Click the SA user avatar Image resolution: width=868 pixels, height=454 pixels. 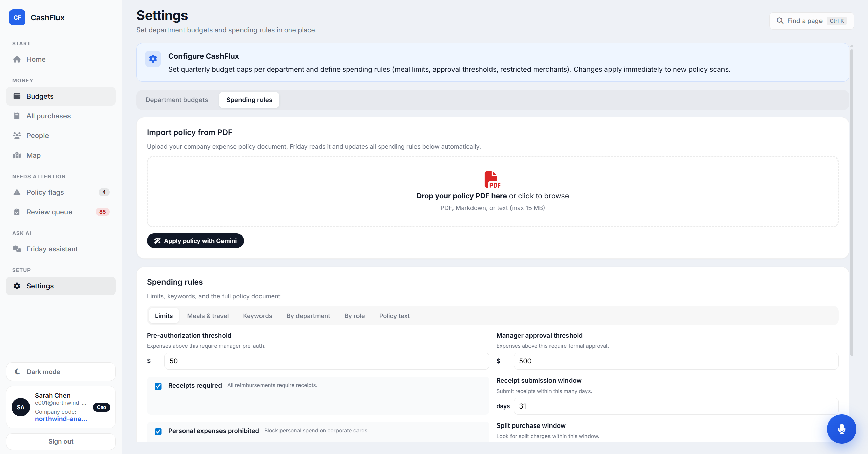[x=21, y=407]
